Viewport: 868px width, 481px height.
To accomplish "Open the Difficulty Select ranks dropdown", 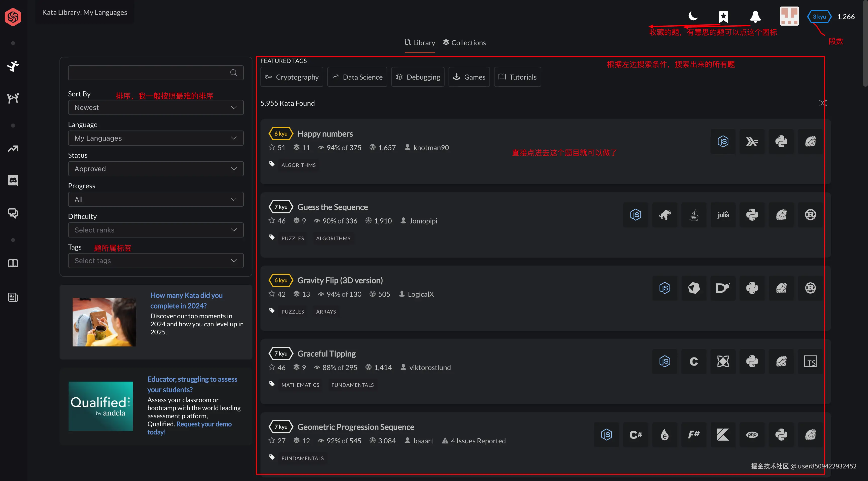I will coord(156,230).
